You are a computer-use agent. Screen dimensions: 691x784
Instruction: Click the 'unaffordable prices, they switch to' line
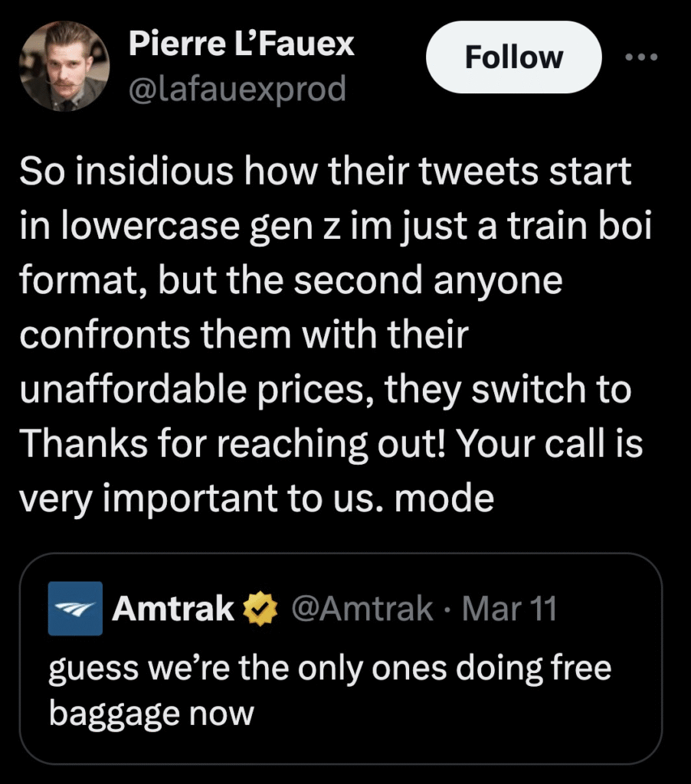(326, 390)
